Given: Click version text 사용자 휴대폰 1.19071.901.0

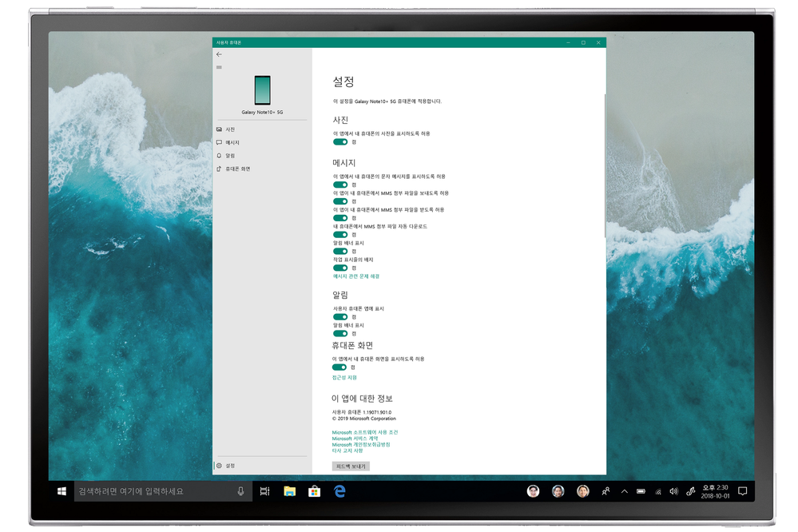Looking at the screenshot, I should click(x=362, y=412).
